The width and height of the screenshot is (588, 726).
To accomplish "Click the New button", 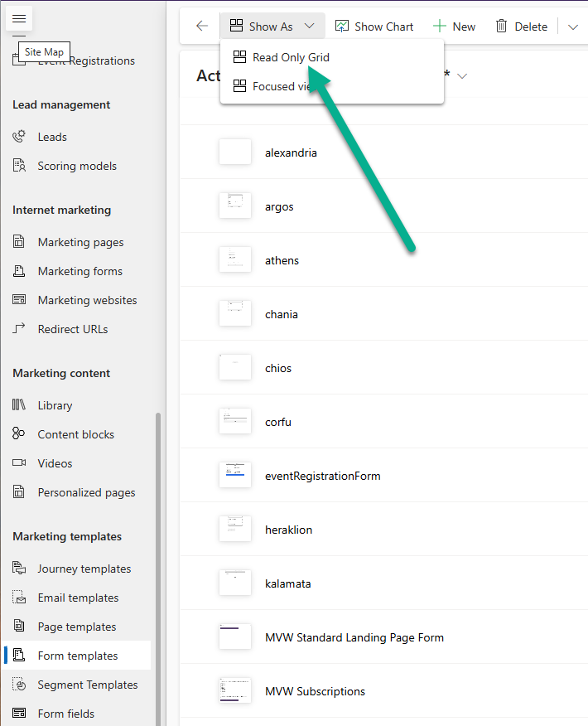I will [454, 27].
